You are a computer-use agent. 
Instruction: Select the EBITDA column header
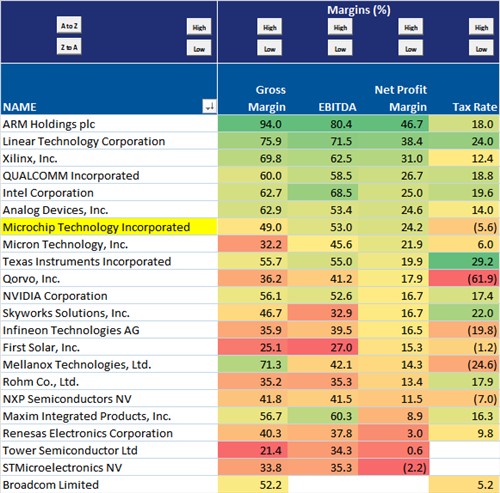point(323,89)
